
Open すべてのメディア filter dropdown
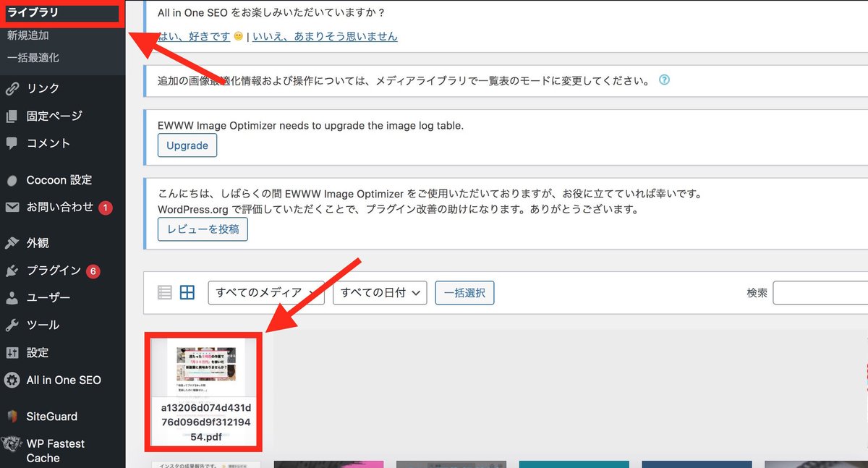(x=266, y=293)
